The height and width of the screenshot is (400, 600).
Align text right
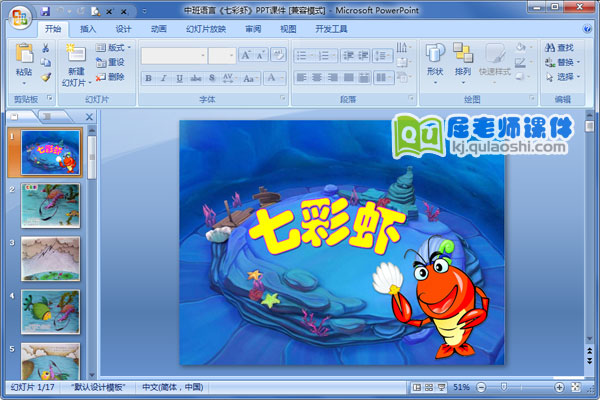tap(333, 78)
